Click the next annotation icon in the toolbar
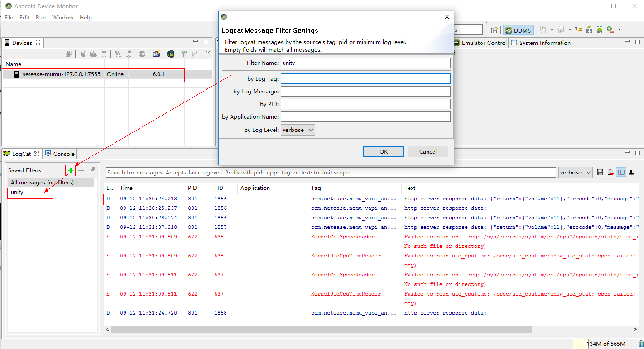 543,30
